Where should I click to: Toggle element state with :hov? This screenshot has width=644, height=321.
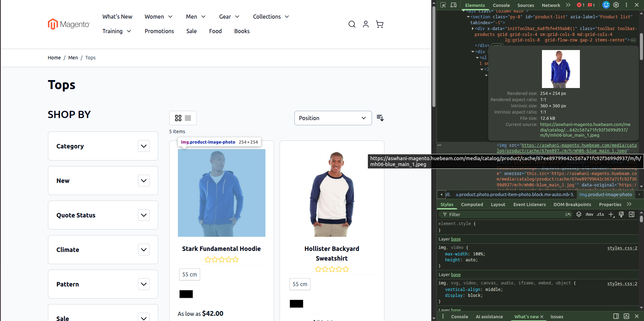[x=589, y=214]
